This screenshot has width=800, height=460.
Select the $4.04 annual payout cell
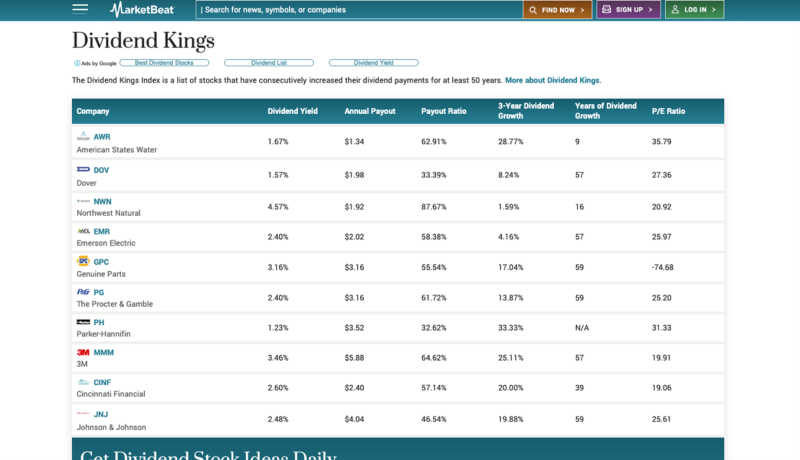click(x=354, y=419)
